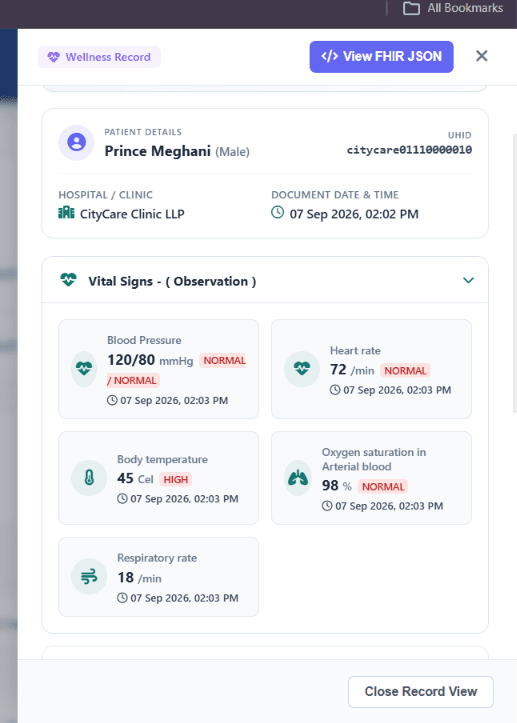Click the Oxygen saturation lungs icon

[x=298, y=478]
